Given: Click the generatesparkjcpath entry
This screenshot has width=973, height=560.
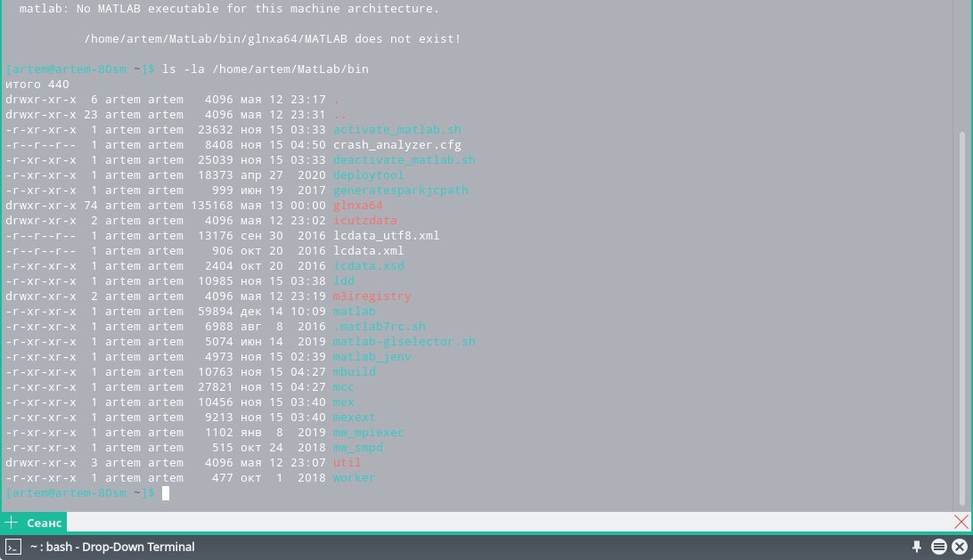Looking at the screenshot, I should (401, 191).
